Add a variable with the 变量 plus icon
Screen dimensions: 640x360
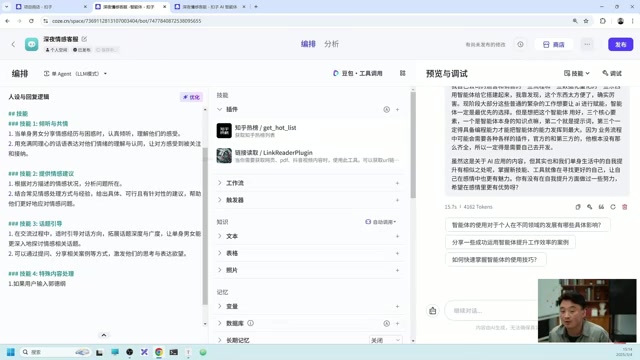click(398, 307)
